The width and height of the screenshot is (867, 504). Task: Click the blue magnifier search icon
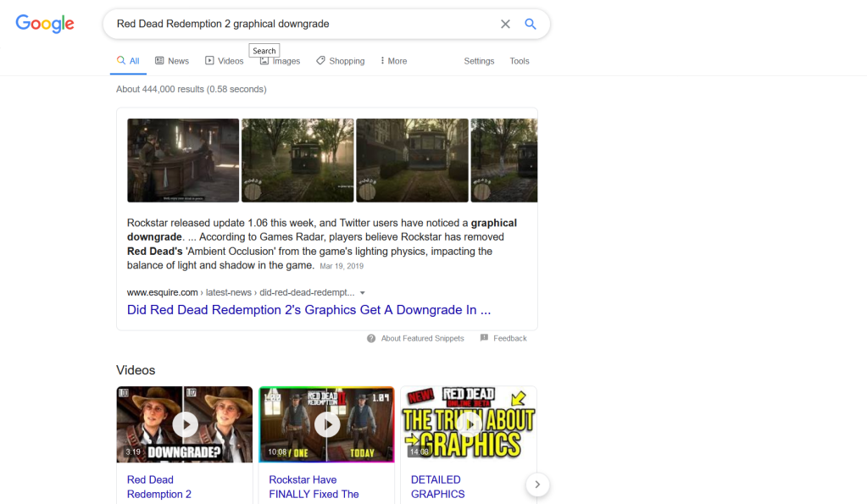531,24
